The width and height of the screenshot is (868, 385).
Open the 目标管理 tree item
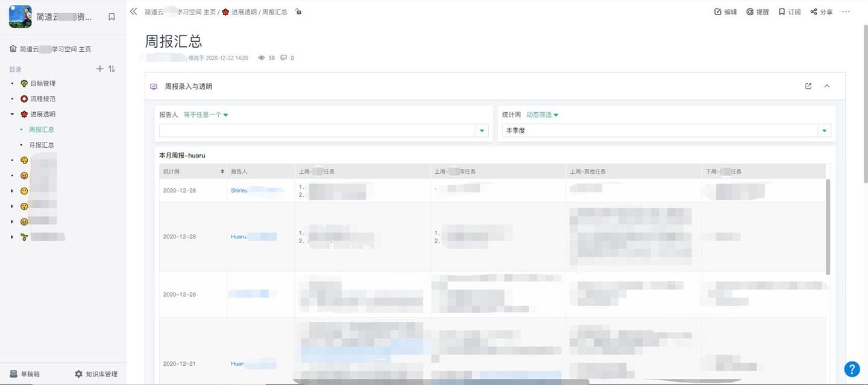click(43, 83)
